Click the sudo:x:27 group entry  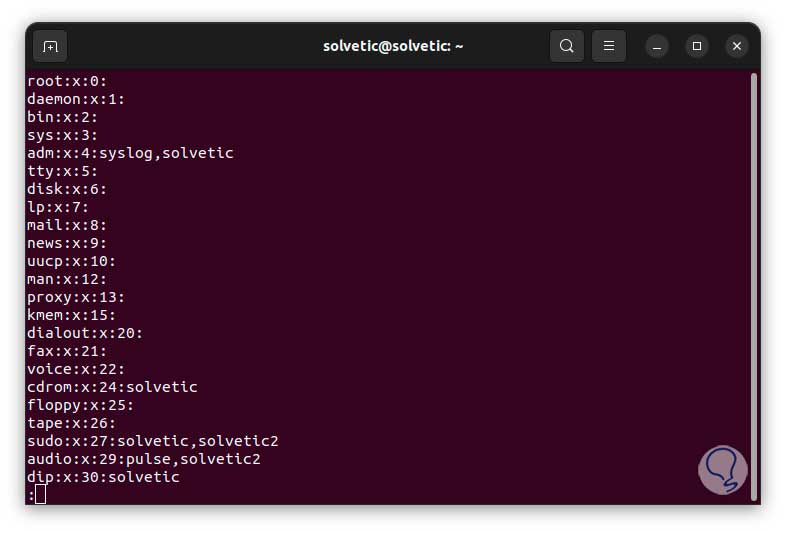coord(152,441)
